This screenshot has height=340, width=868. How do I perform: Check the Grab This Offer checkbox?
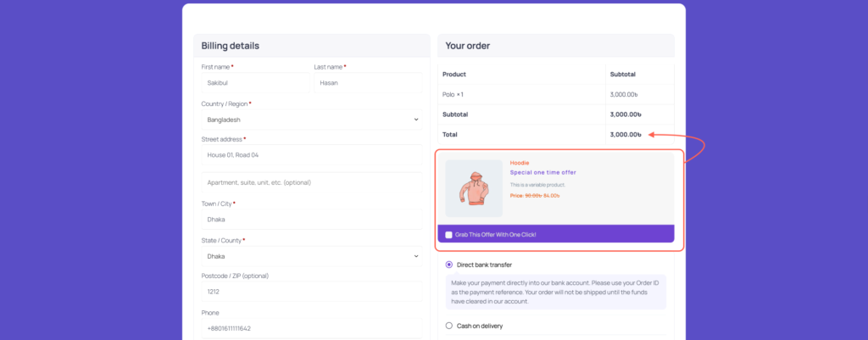449,234
